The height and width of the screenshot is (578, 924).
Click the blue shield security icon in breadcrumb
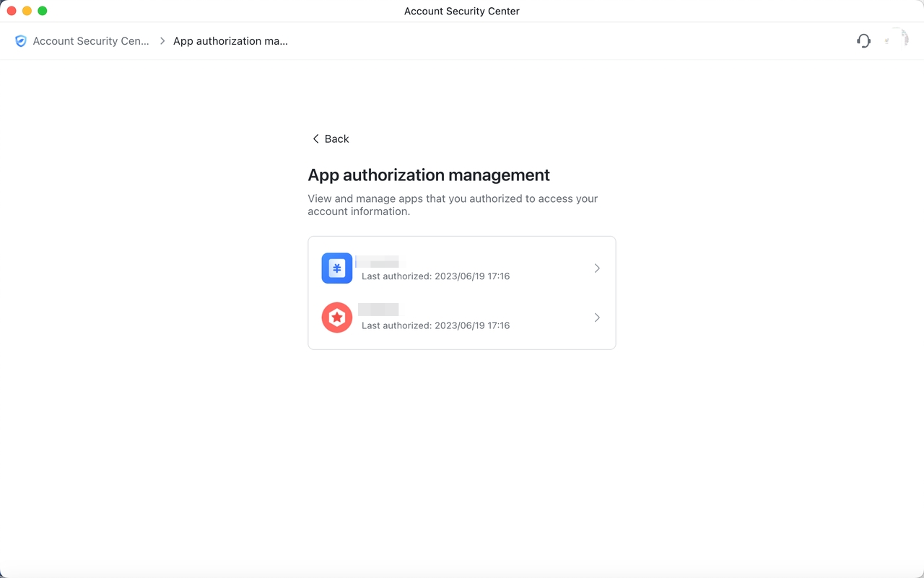(x=21, y=41)
